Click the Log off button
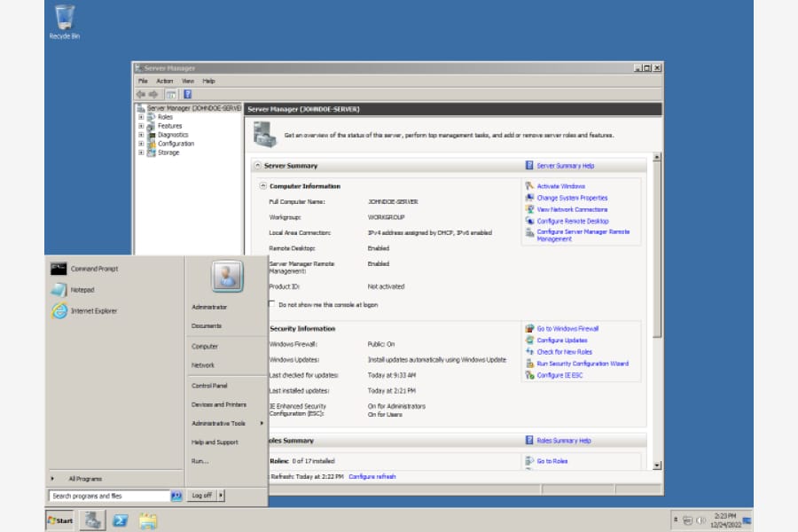 [202, 496]
